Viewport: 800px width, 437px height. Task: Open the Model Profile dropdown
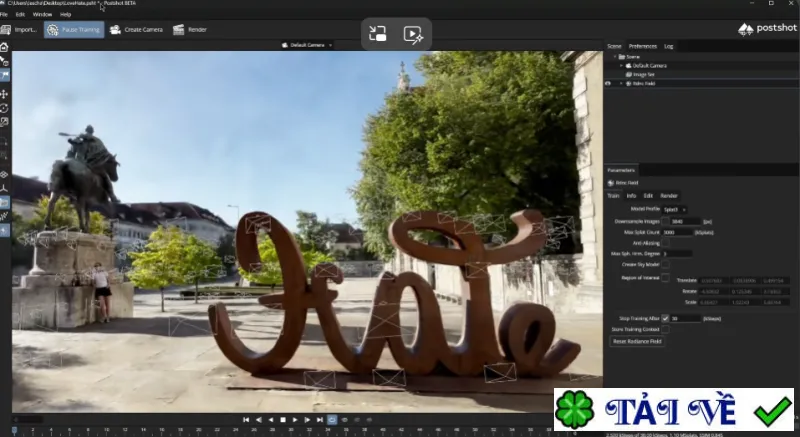674,210
